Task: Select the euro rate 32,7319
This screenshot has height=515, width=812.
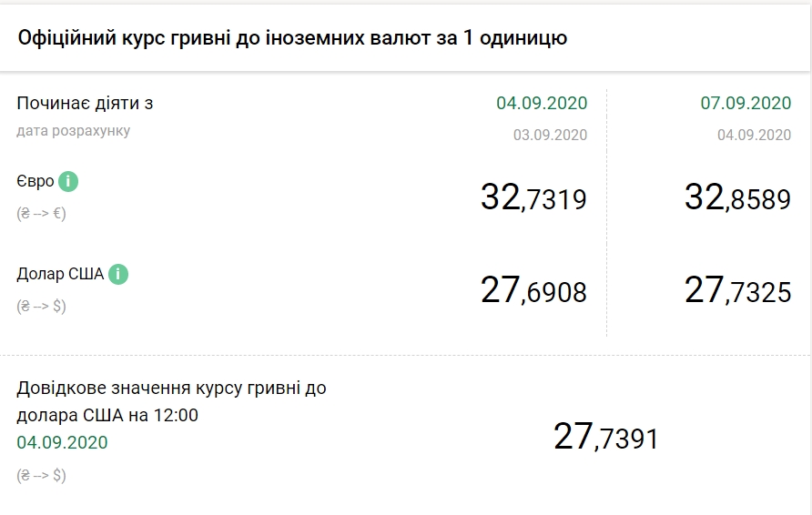Action: tap(533, 197)
